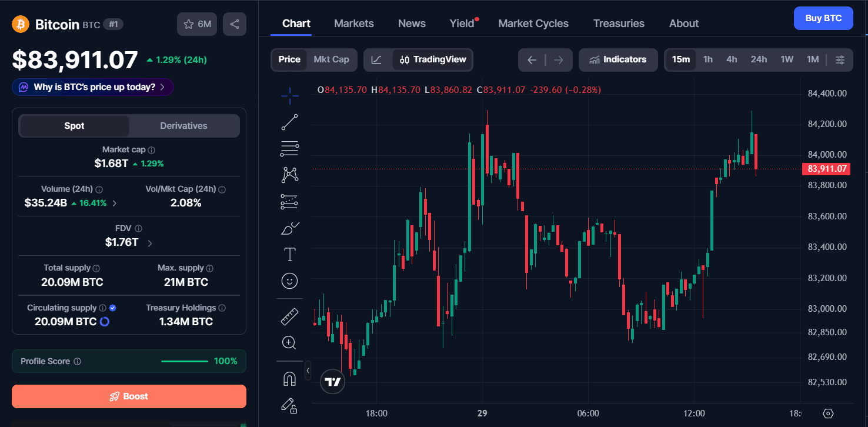Select the brush drawing tool

click(289, 228)
